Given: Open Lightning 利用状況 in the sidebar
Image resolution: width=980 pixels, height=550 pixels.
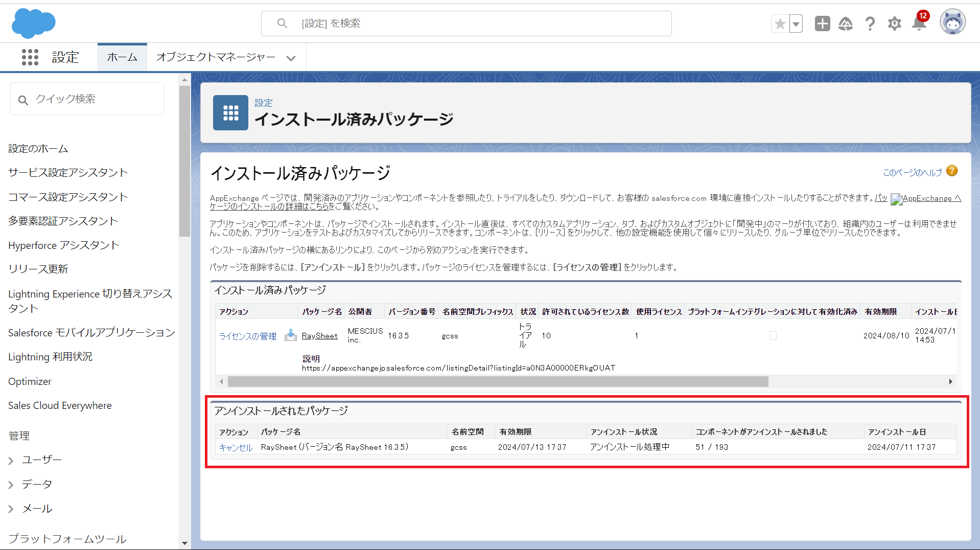Looking at the screenshot, I should click(x=50, y=356).
